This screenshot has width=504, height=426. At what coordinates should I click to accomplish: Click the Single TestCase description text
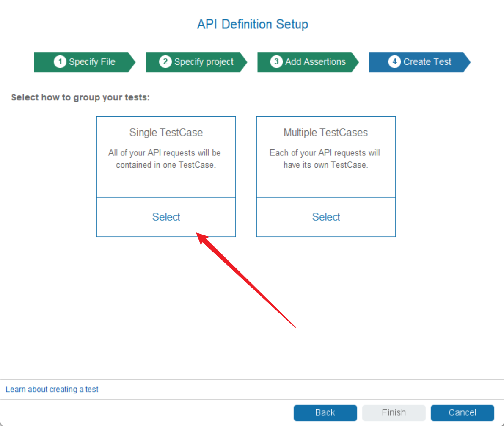click(x=166, y=159)
